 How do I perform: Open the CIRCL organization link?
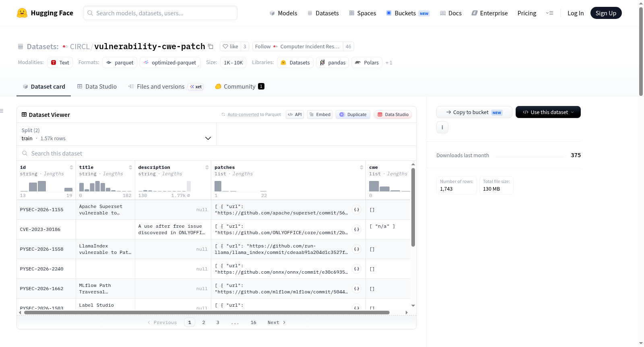[x=80, y=46]
